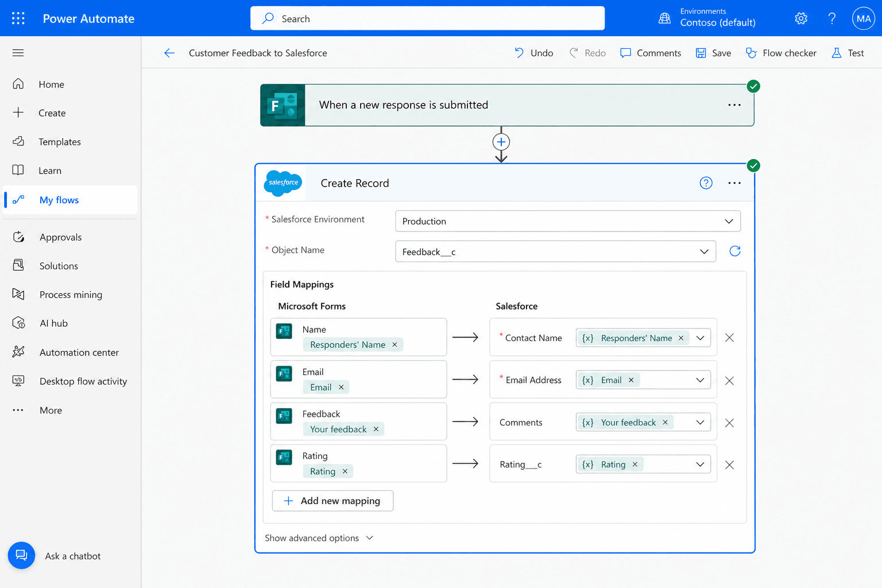The image size is (882, 588).
Task: Select the trigger When a new response is submitted
Action: coord(507,105)
